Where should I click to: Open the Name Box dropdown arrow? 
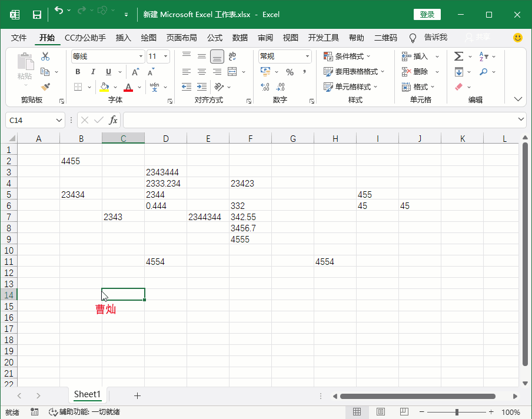click(x=59, y=120)
